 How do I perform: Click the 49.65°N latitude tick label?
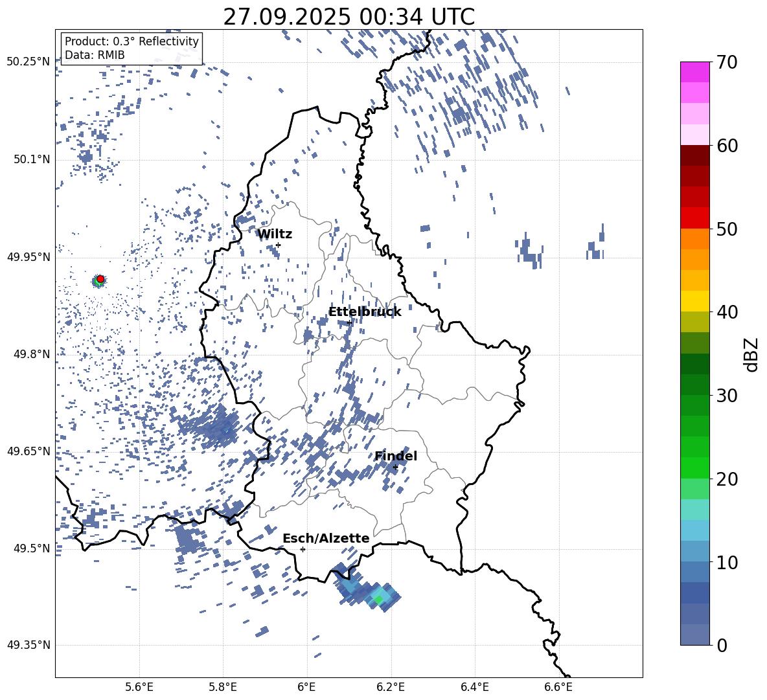coord(29,451)
